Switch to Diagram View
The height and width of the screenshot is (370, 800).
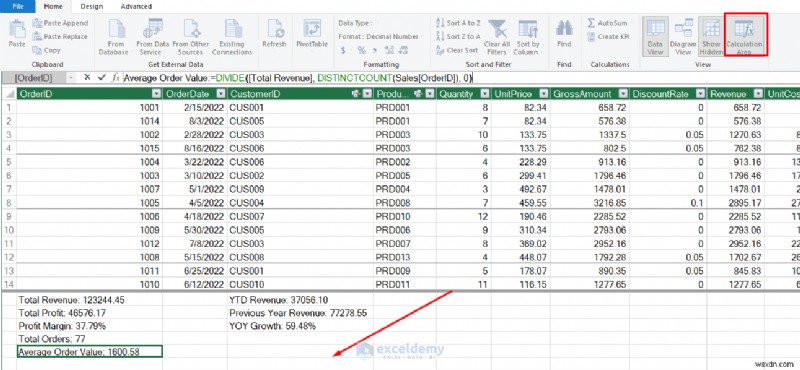click(x=683, y=37)
